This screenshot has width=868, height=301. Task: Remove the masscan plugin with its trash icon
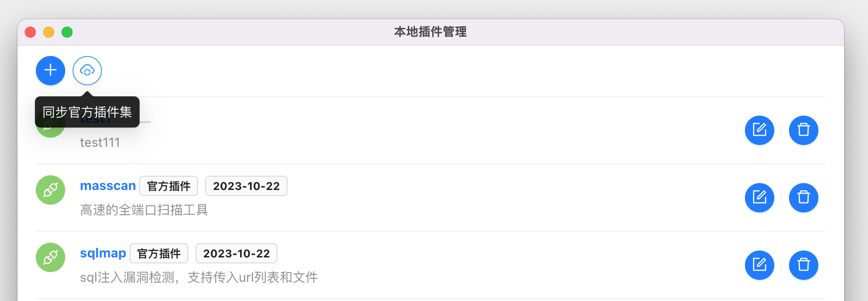coord(803,198)
